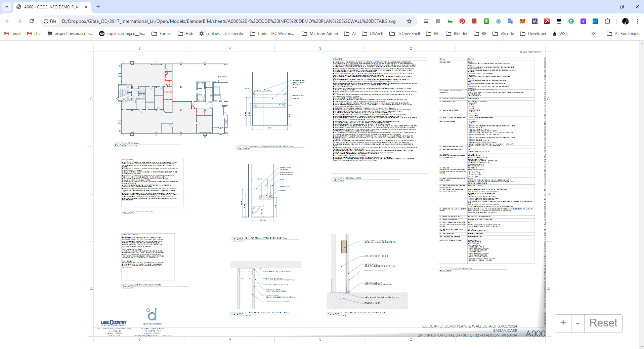The height and width of the screenshot is (349, 644).
Task: Open the Blender bookmarks folder
Action: click(x=457, y=34)
